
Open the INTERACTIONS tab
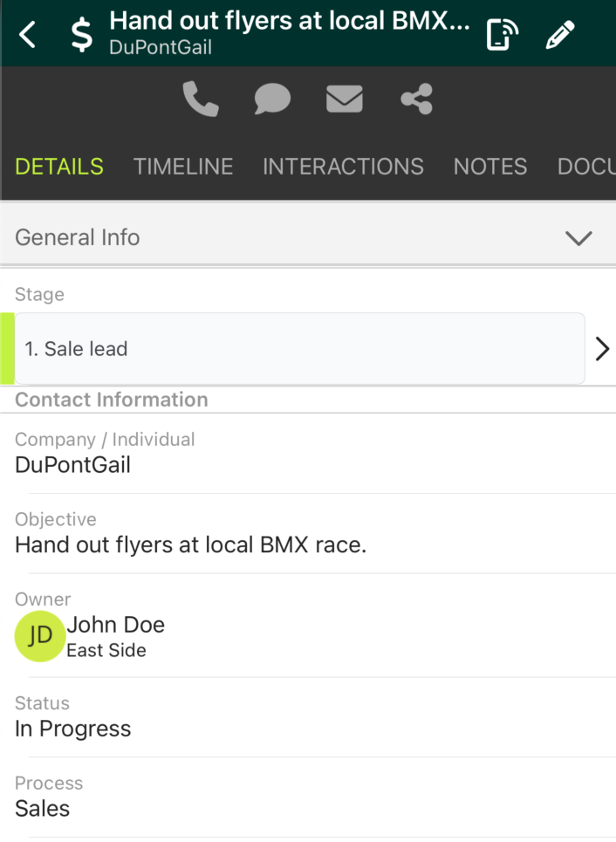[343, 167]
